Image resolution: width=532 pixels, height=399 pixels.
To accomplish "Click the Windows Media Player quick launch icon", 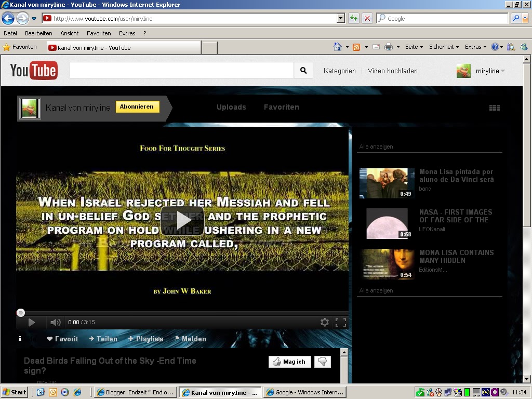I will (x=65, y=392).
